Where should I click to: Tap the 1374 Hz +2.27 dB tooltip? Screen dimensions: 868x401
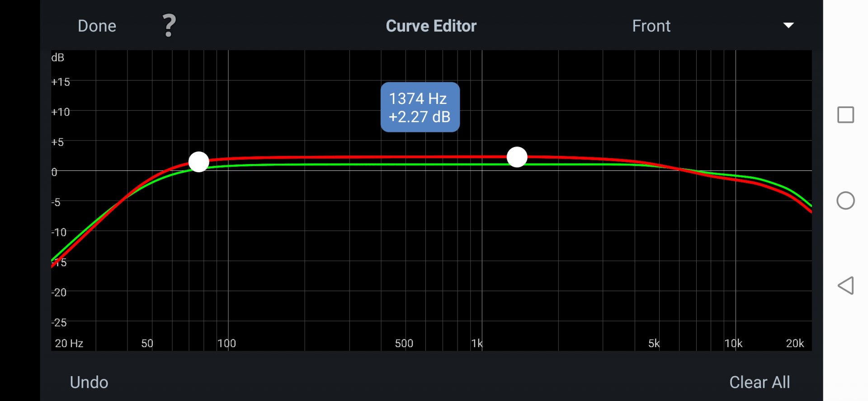420,107
